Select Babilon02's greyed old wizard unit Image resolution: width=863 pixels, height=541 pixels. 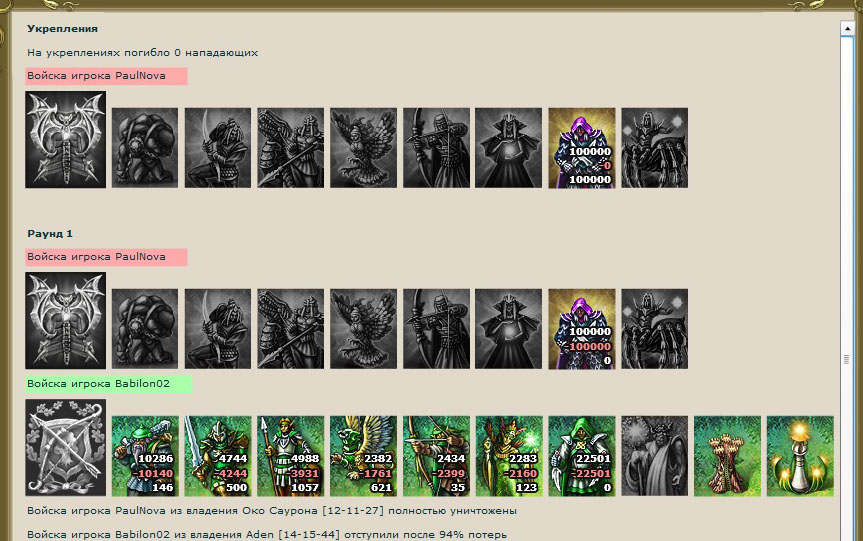[x=654, y=456]
